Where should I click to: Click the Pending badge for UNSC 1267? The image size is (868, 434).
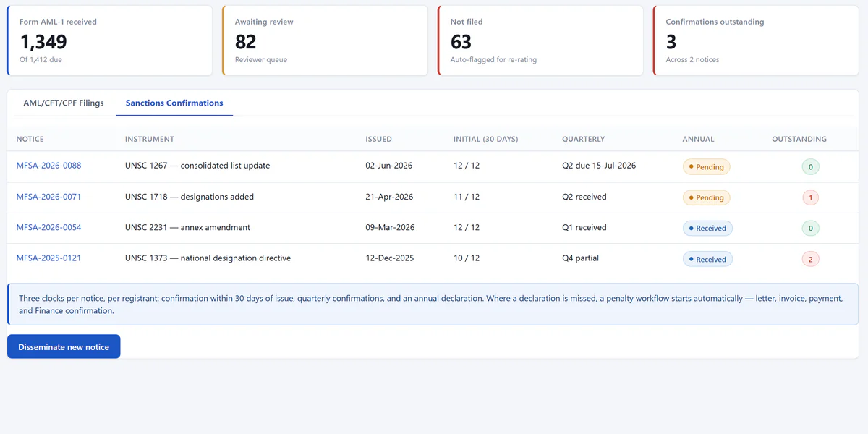(x=707, y=167)
